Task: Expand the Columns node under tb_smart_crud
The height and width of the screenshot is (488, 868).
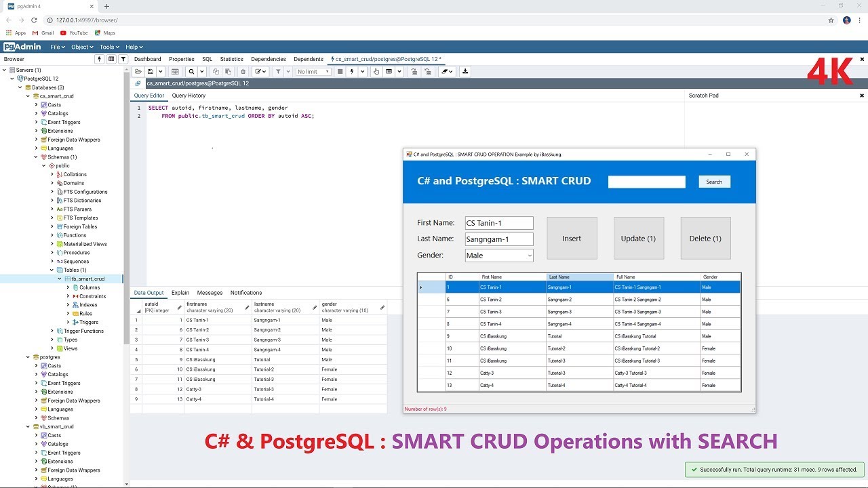Action: pos(68,287)
